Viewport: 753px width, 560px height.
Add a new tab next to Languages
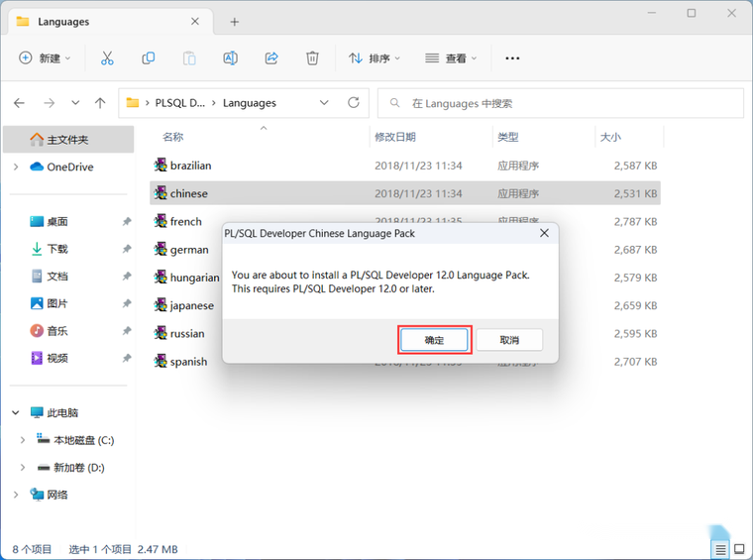coord(235,22)
